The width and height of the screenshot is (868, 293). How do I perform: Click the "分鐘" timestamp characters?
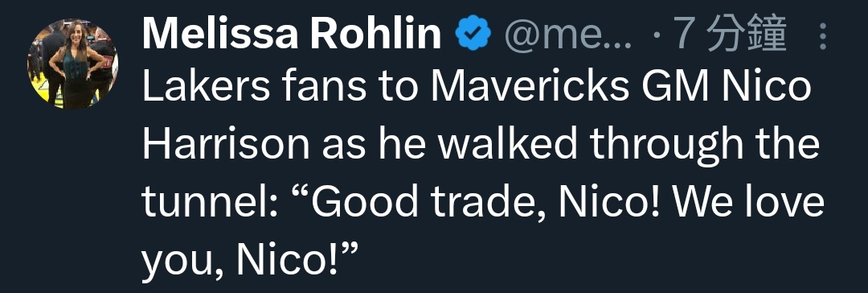pyautogui.click(x=745, y=35)
